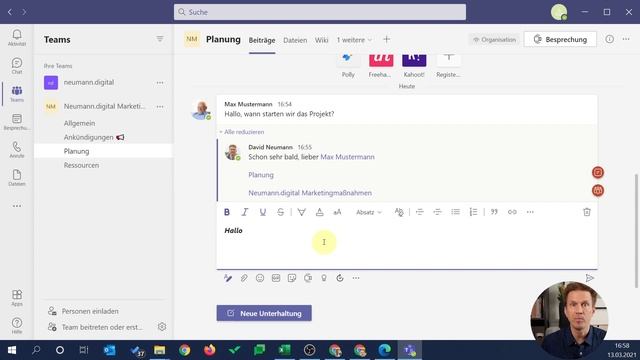The width and height of the screenshot is (640, 360).
Task: Open the sticker picker
Action: point(292,278)
